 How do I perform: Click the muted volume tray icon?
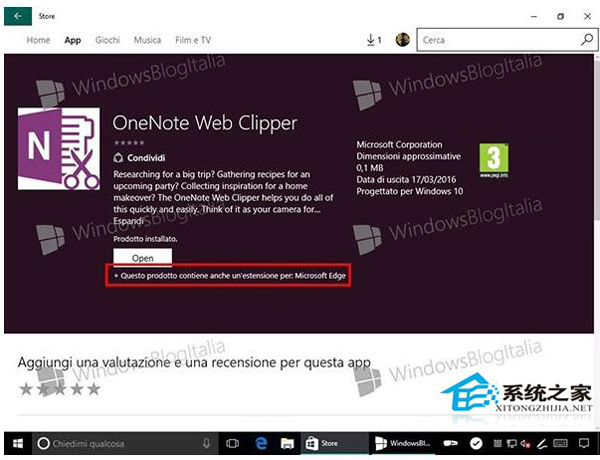[x=525, y=444]
